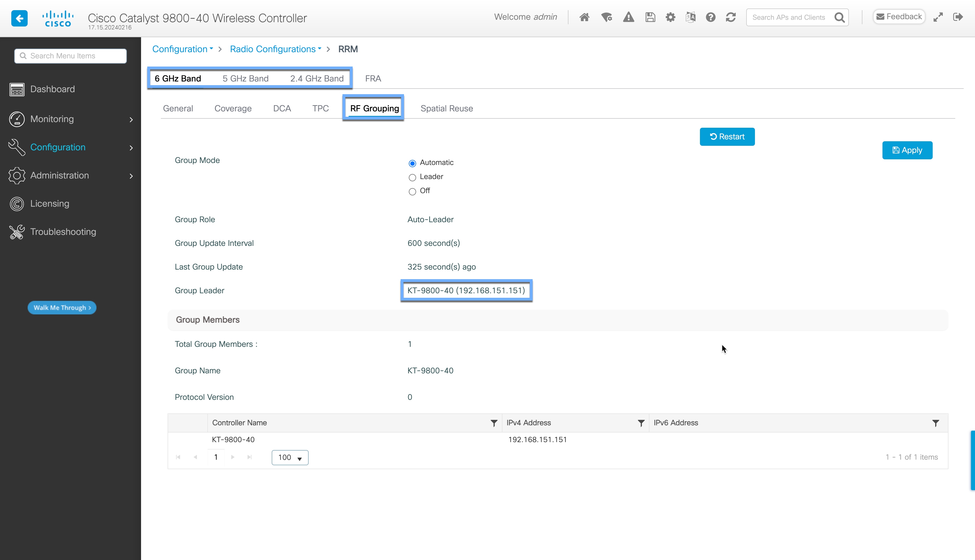Apply the RF Grouping settings

click(907, 150)
